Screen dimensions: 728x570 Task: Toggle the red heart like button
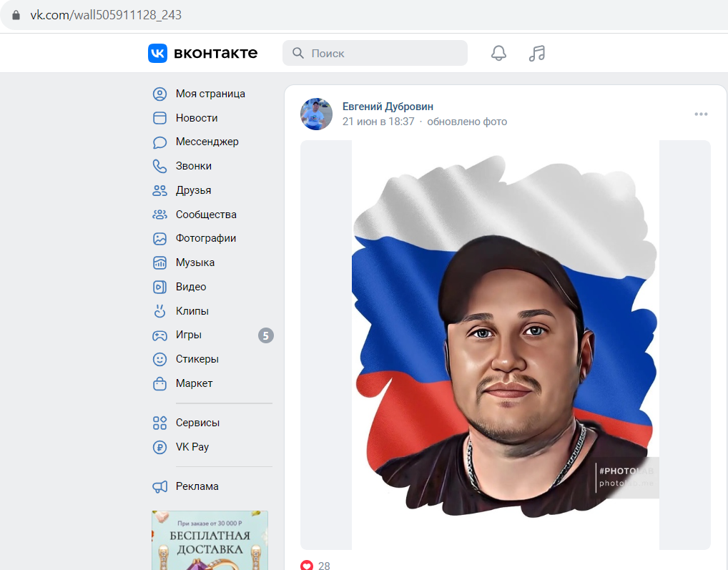(307, 565)
